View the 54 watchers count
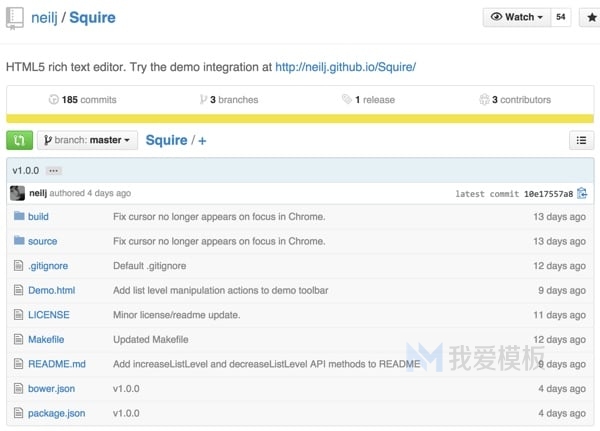 click(561, 17)
